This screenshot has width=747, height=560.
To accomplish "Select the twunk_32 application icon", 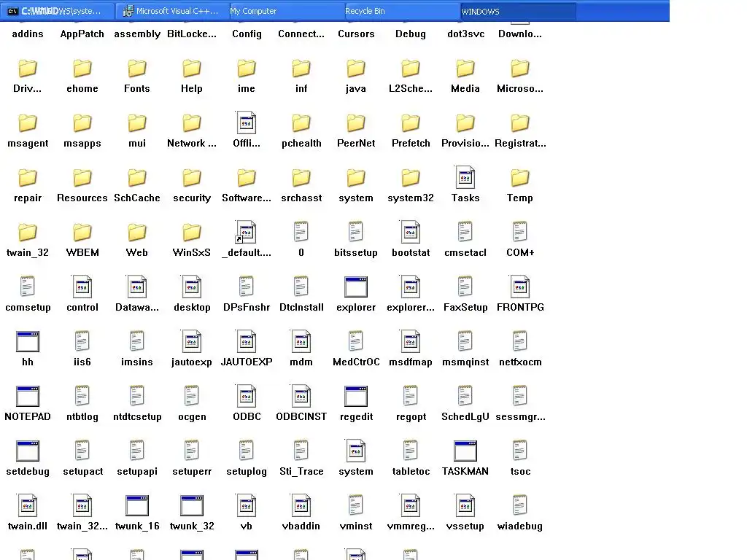I will 192,506.
